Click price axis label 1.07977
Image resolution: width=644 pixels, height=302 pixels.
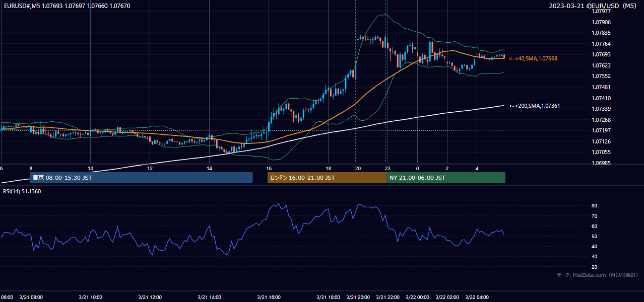point(601,11)
